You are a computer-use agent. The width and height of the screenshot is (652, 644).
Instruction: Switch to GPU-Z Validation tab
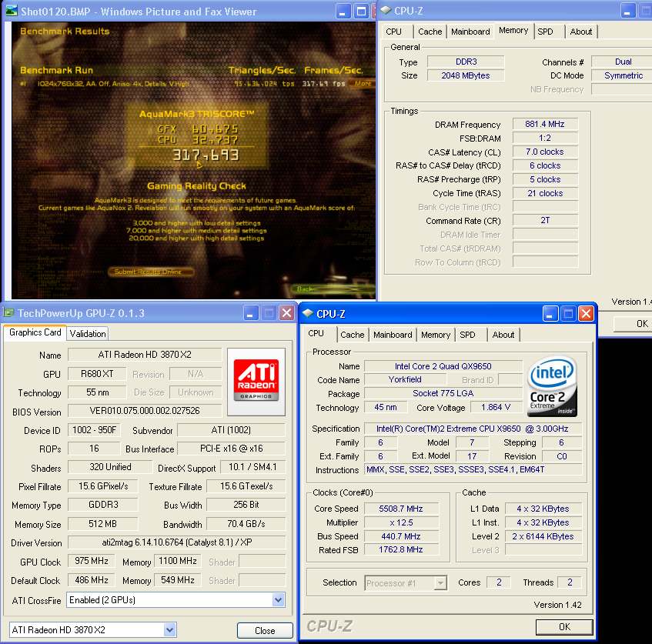click(88, 333)
